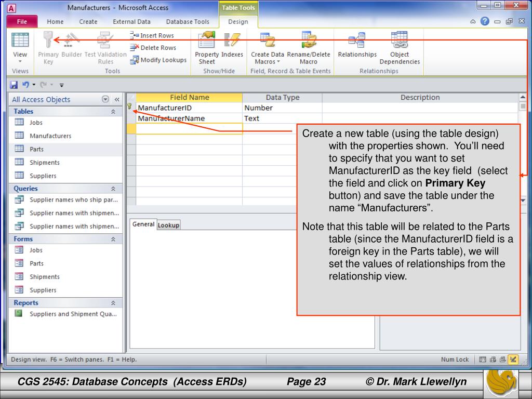Undo the last action

pos(25,85)
